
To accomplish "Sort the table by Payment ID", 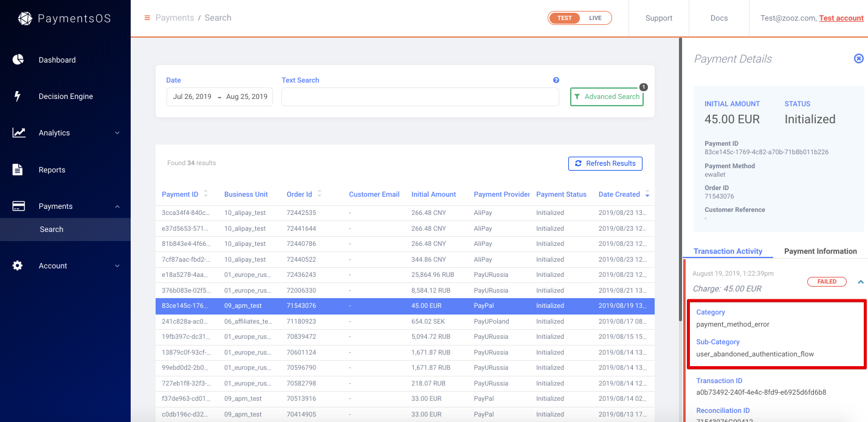I will click(x=205, y=194).
